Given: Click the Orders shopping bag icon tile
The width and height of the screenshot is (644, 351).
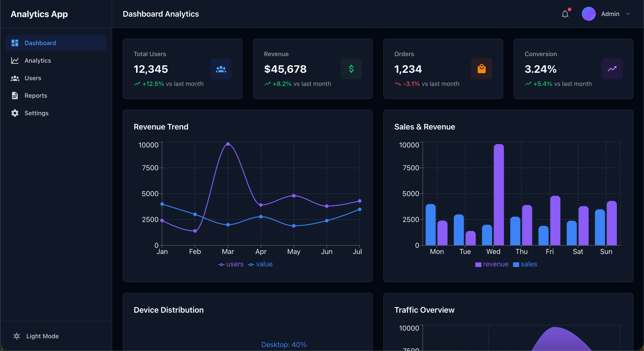Looking at the screenshot, I should pos(482,69).
